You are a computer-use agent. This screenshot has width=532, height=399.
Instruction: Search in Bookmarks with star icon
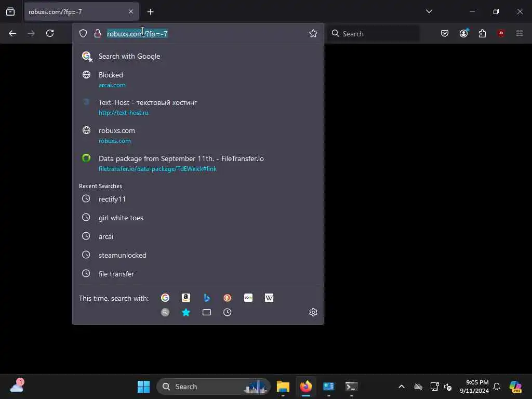pos(186,312)
